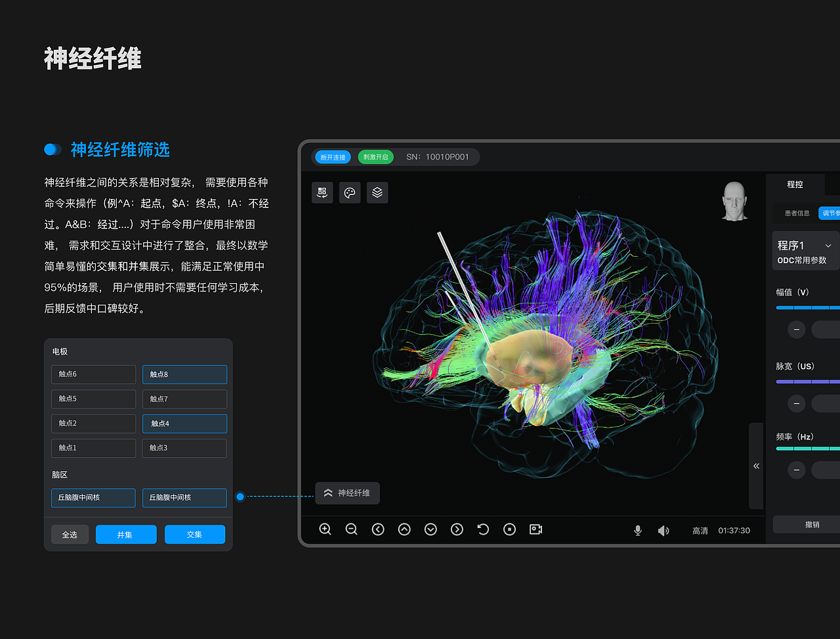Screen dimensions: 840x639
Task: Toggle the 刺激开启 stimulation button
Action: (x=376, y=157)
